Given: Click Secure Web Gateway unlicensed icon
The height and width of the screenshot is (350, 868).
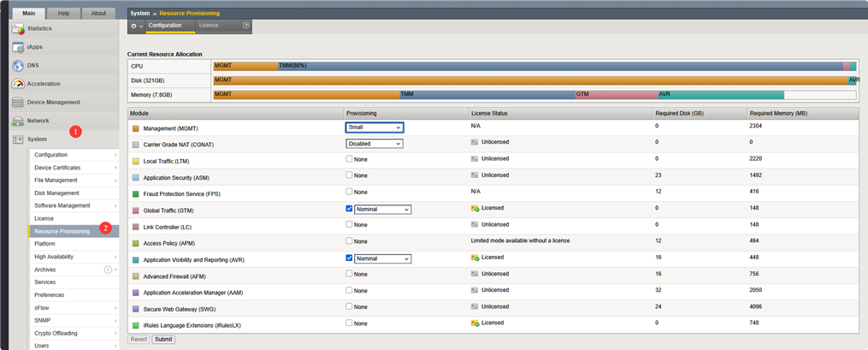Looking at the screenshot, I should (x=474, y=307).
